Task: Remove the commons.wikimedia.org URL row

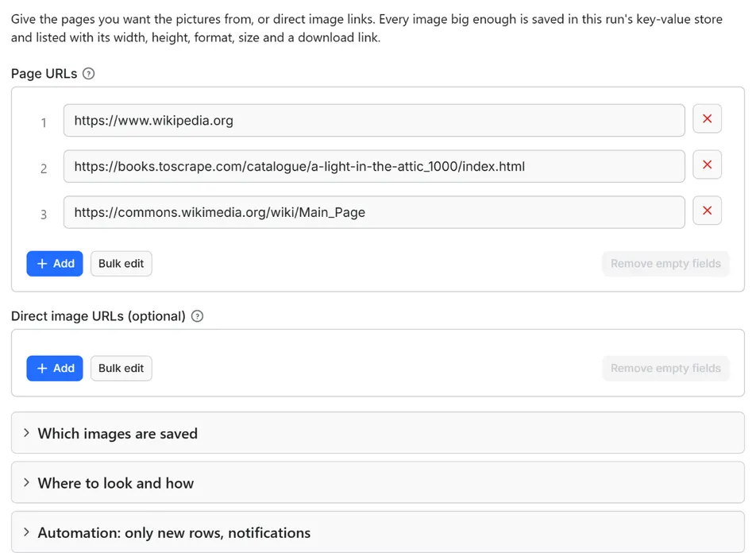Action: click(x=707, y=211)
